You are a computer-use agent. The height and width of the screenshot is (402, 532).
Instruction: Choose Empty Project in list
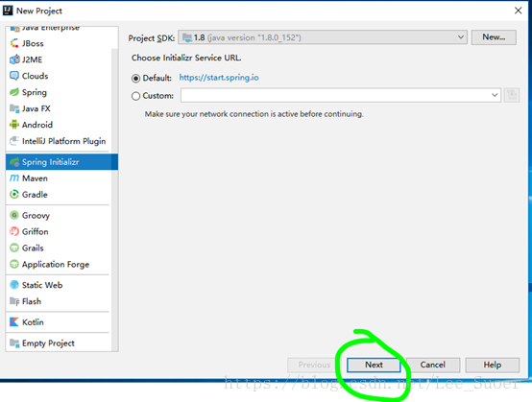pyautogui.click(x=59, y=343)
